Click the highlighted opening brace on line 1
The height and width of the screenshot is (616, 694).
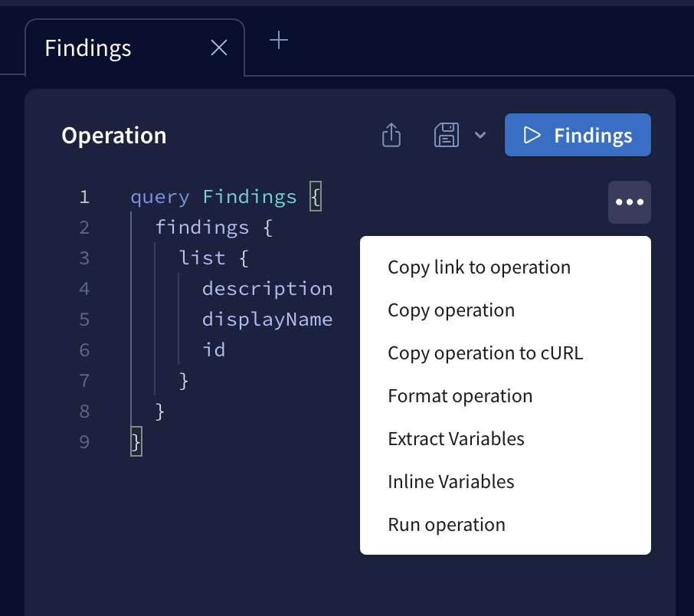pos(316,196)
